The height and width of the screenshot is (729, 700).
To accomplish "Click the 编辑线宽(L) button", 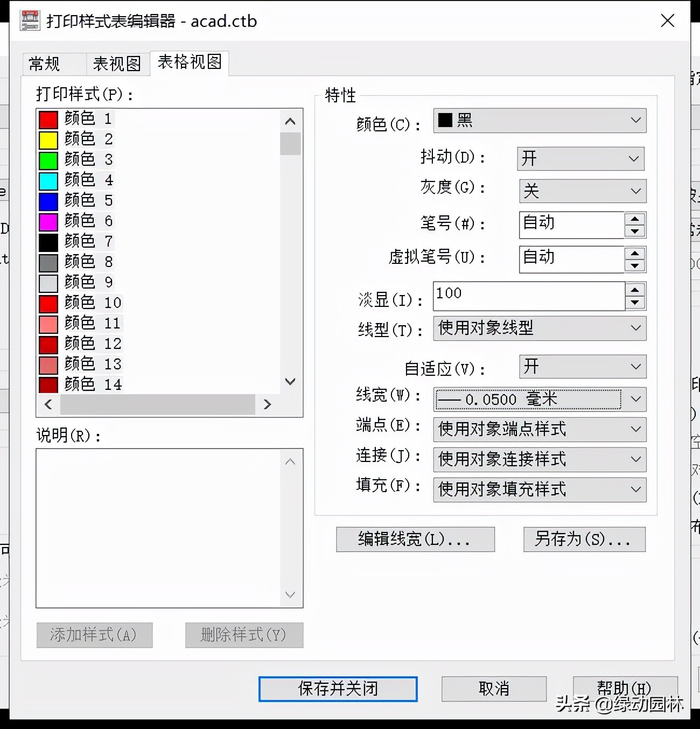I will (415, 539).
